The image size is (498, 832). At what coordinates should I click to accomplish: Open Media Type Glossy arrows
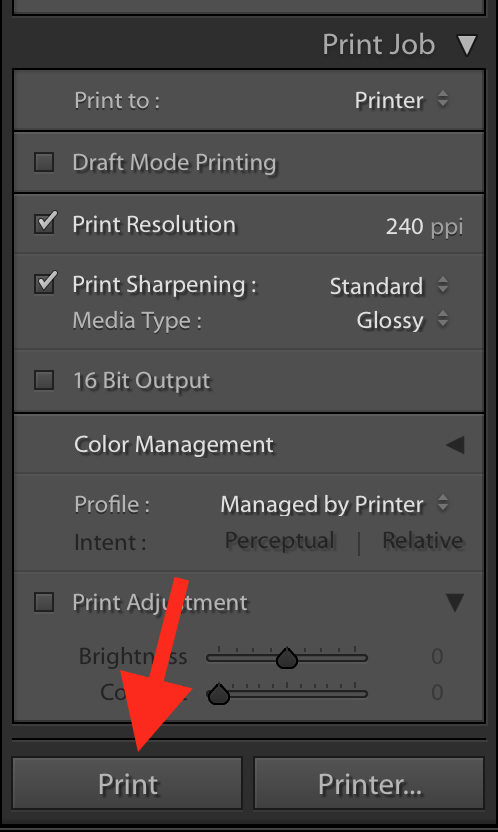pyautogui.click(x=443, y=319)
